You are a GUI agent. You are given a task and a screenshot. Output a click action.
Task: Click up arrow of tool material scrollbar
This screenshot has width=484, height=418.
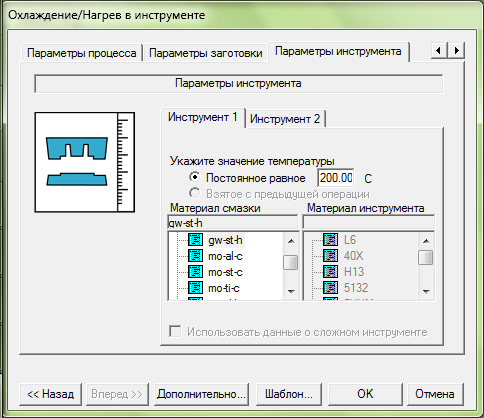tap(426, 241)
